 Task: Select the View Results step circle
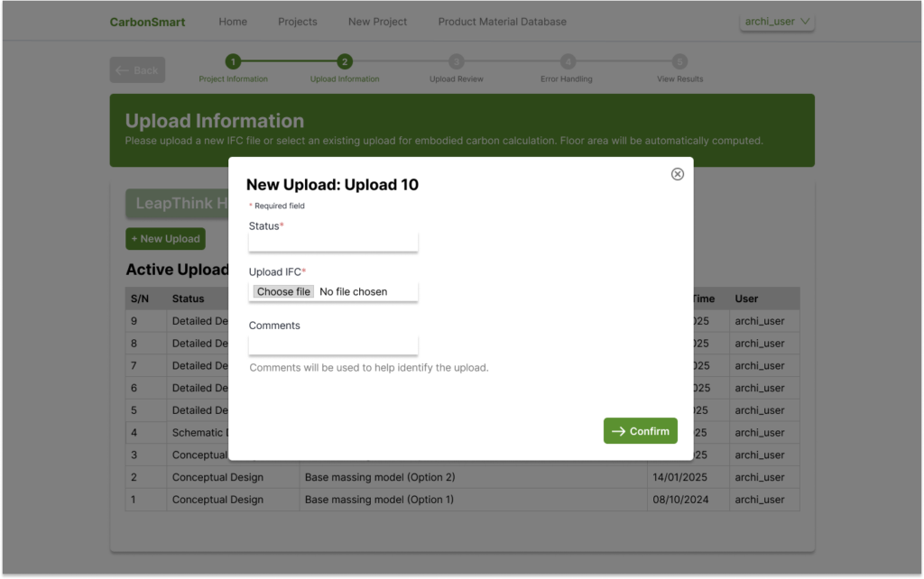(679, 63)
